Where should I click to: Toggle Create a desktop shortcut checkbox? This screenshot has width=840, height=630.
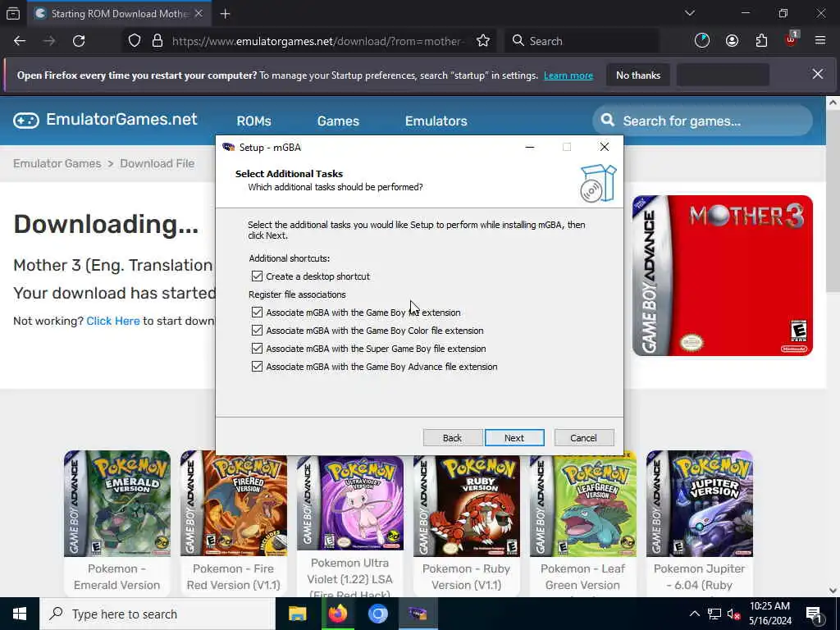[257, 276]
